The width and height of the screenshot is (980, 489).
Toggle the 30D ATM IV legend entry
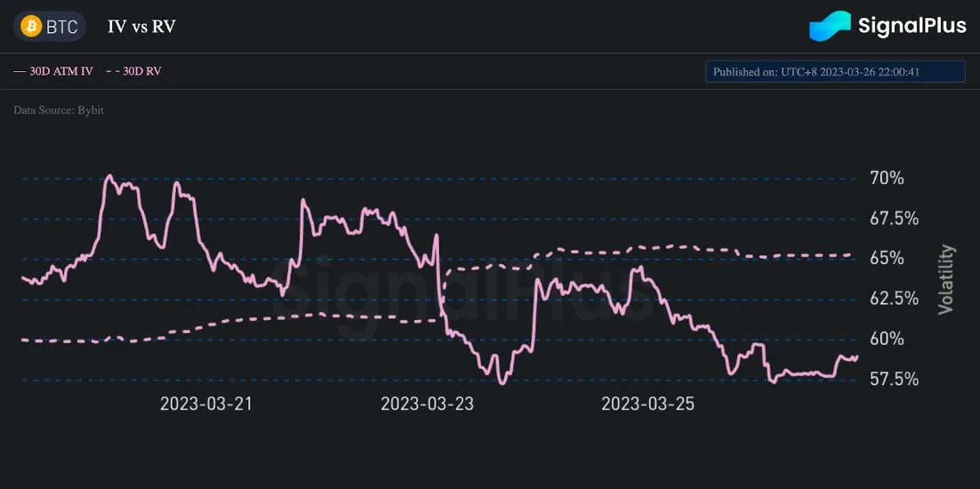[53, 71]
